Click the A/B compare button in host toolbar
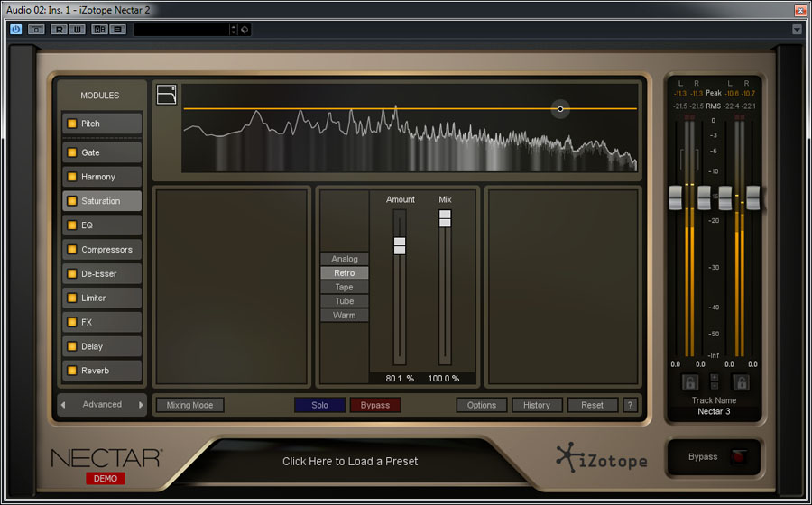This screenshot has height=505, width=812. pos(99,29)
